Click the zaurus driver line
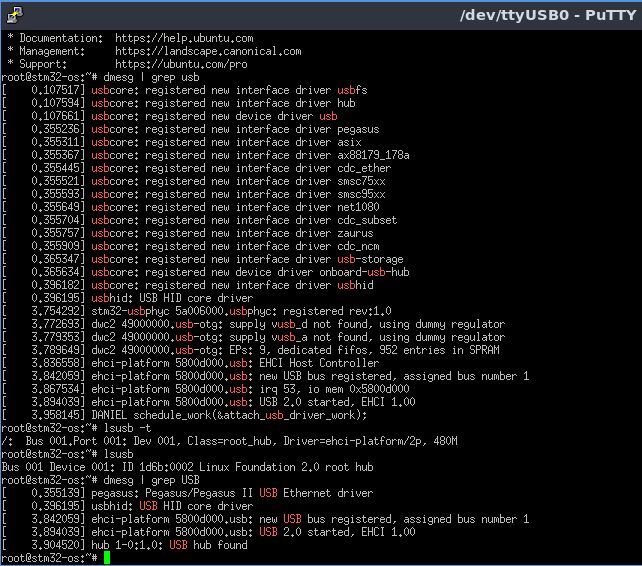Screen dimensions: 642x566 [x=188, y=233]
